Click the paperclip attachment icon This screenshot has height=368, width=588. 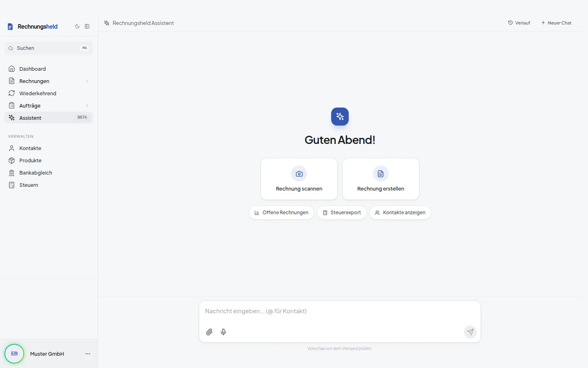(x=209, y=332)
